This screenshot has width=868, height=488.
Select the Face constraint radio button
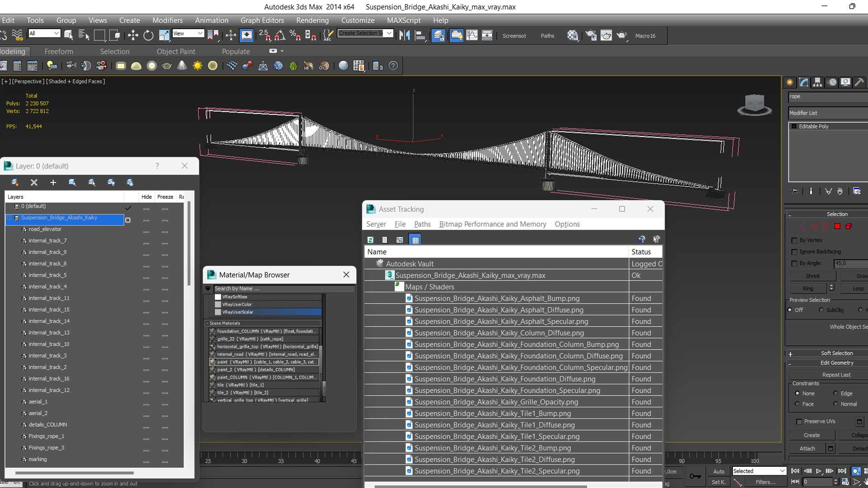(x=797, y=404)
